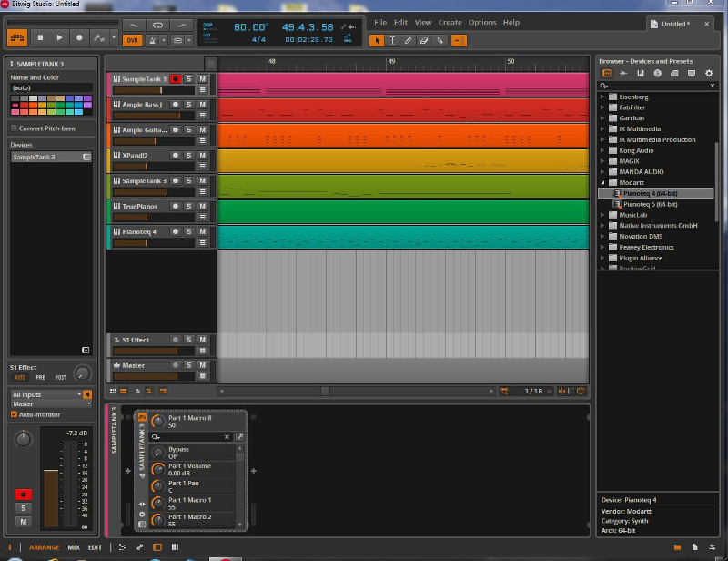Toggle parameter link icon next to device search

tap(239, 436)
